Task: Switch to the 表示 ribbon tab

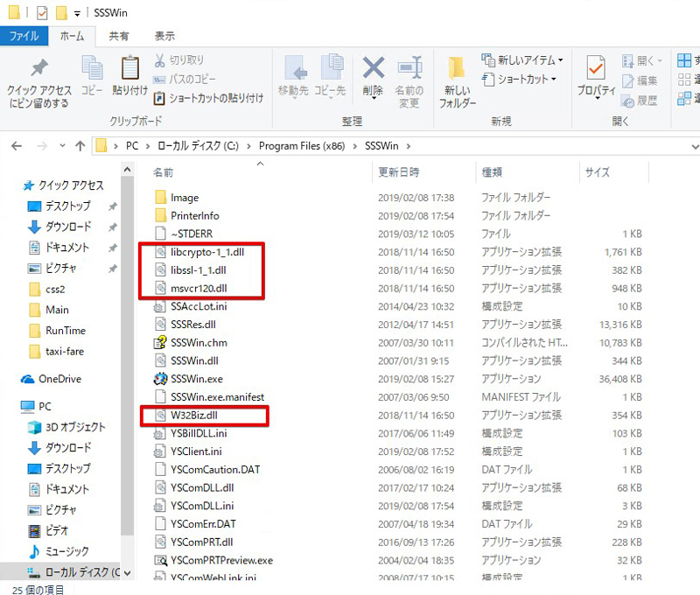Action: [x=164, y=36]
